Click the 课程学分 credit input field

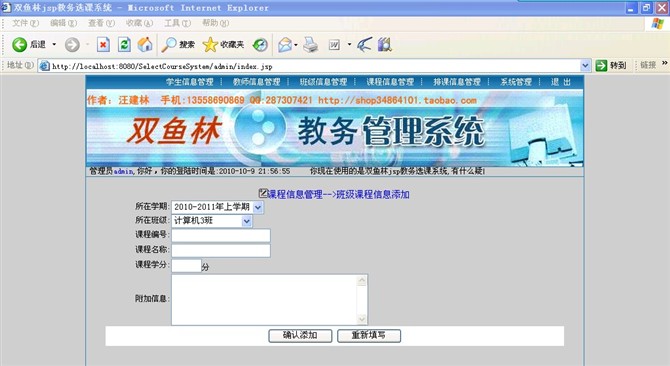click(x=186, y=266)
